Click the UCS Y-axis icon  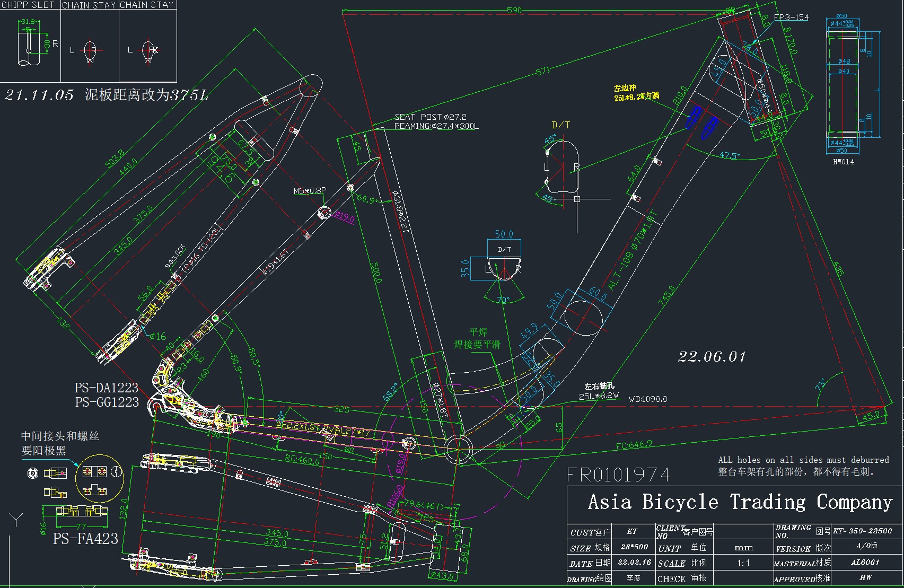[x=16, y=519]
